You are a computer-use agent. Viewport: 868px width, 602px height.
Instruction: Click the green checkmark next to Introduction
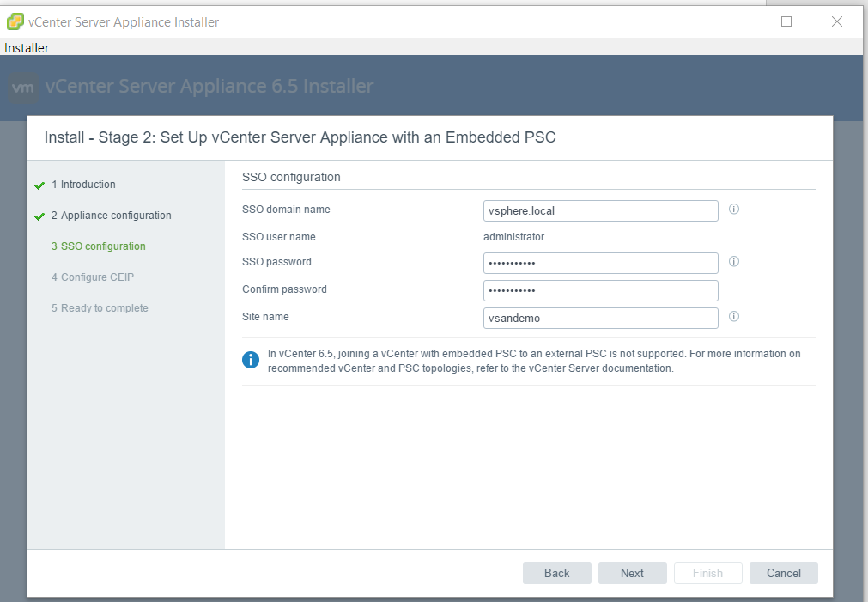(x=39, y=185)
